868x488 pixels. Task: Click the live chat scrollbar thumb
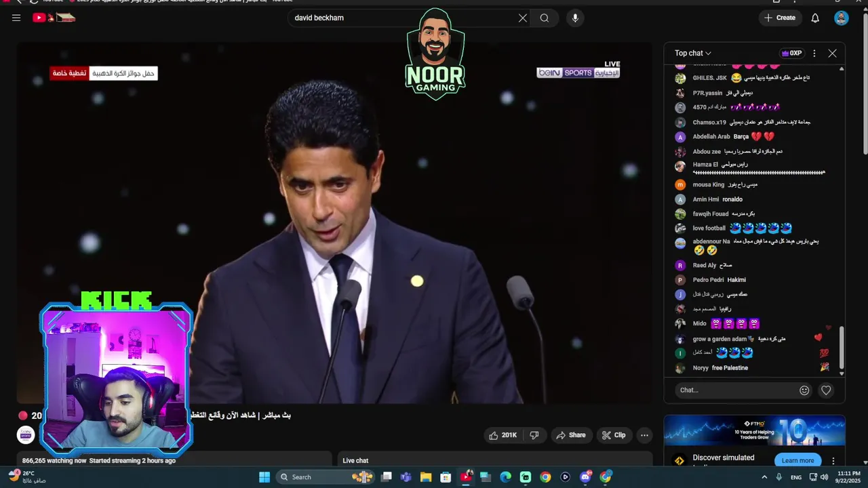point(842,348)
